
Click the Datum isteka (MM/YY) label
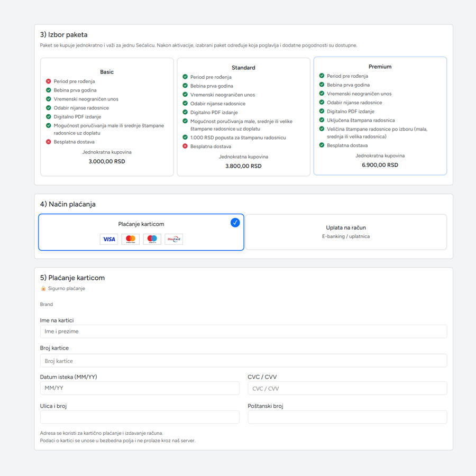point(69,377)
